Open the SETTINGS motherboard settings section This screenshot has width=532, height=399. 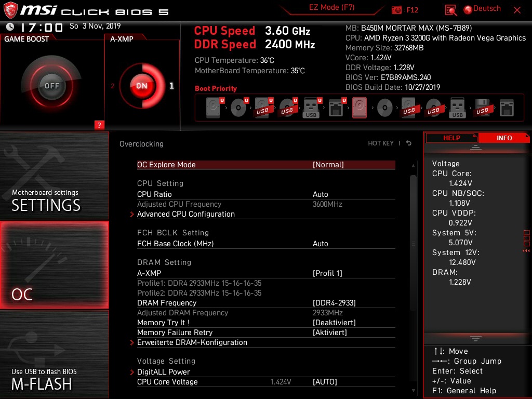(x=54, y=176)
